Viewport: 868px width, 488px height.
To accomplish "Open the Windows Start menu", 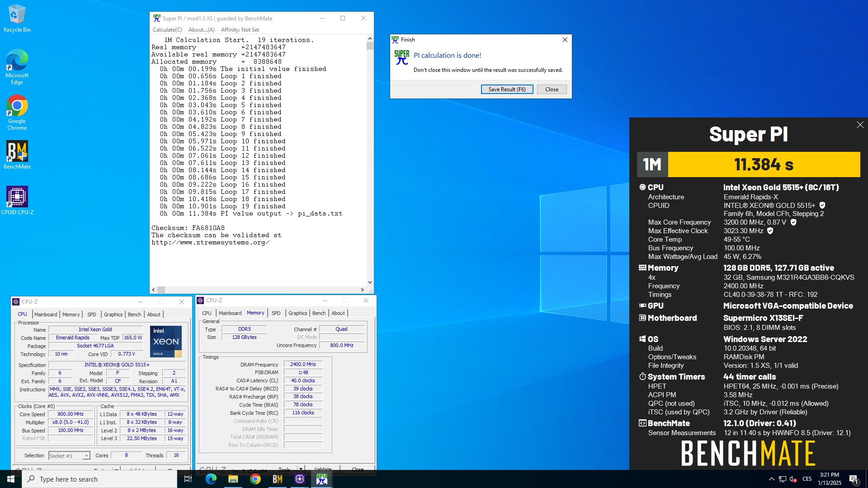I will 11,479.
